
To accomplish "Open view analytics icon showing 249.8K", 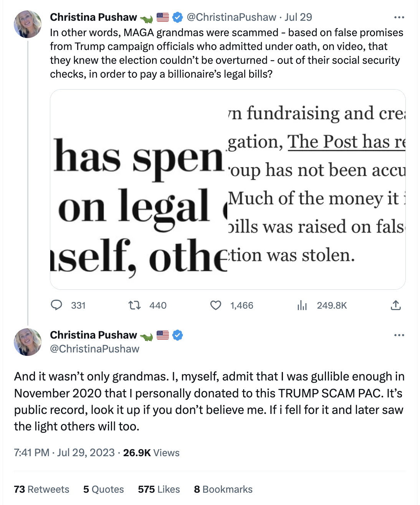I will point(303,305).
